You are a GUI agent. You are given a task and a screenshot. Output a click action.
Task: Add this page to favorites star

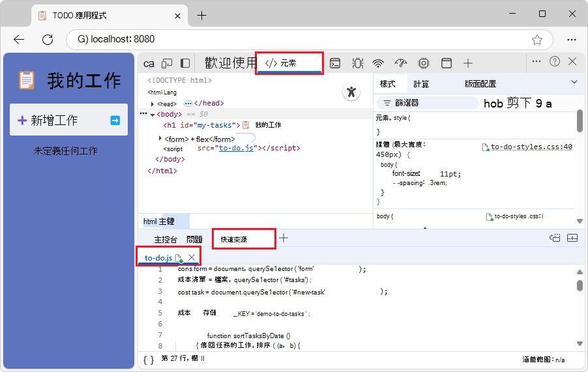(x=537, y=40)
